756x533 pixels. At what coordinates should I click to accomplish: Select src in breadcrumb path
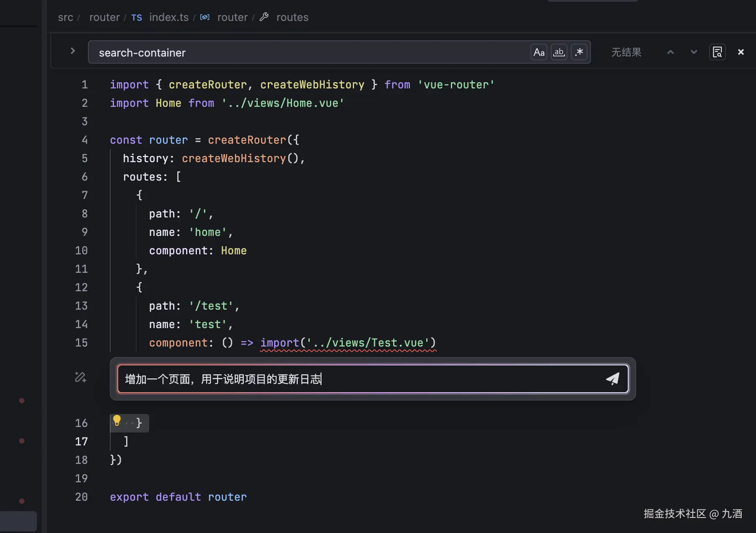click(x=65, y=17)
